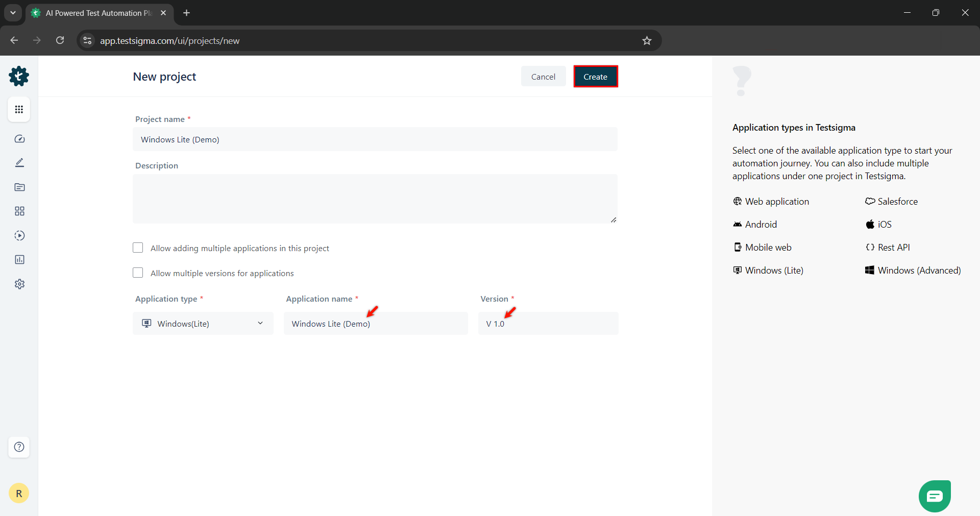
Task: Enable multiple versions for applications
Action: (x=138, y=273)
